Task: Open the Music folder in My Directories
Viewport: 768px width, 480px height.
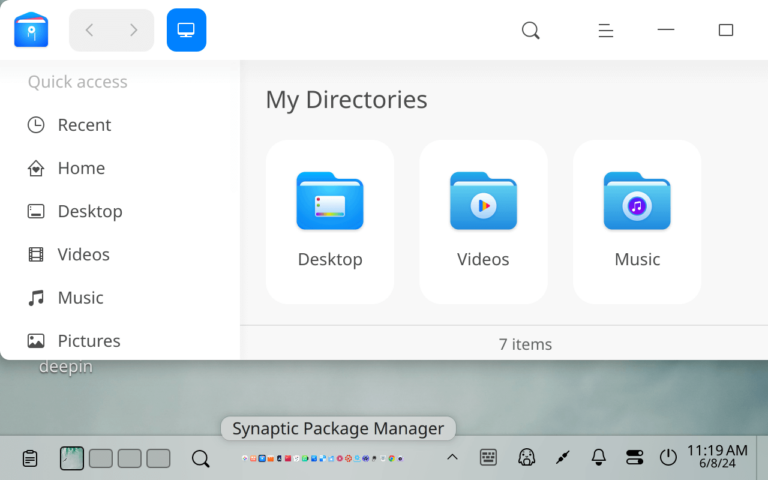Action: point(637,221)
